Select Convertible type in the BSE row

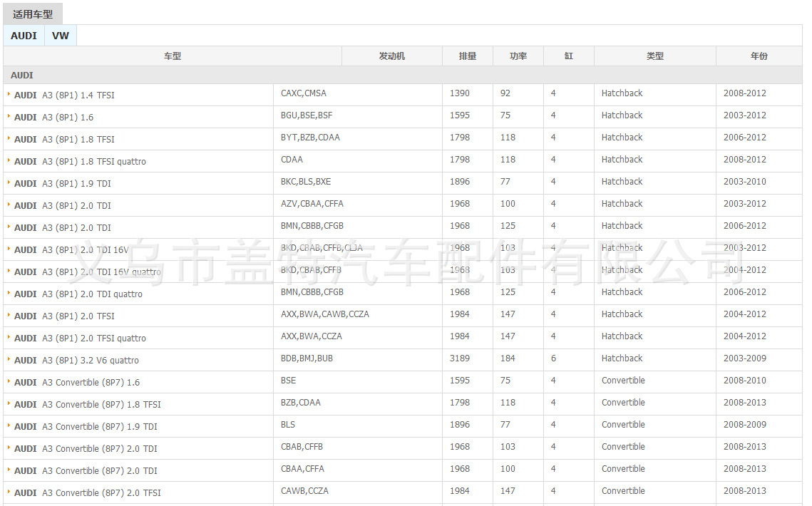click(x=624, y=381)
